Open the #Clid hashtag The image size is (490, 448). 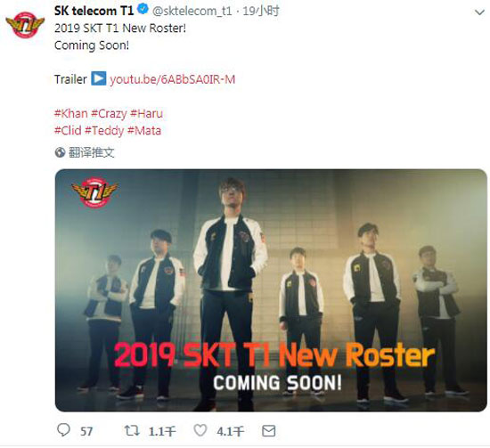click(68, 131)
